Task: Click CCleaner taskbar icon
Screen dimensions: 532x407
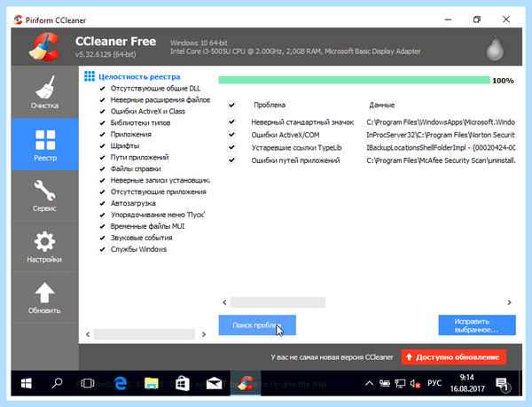Action: [x=246, y=383]
